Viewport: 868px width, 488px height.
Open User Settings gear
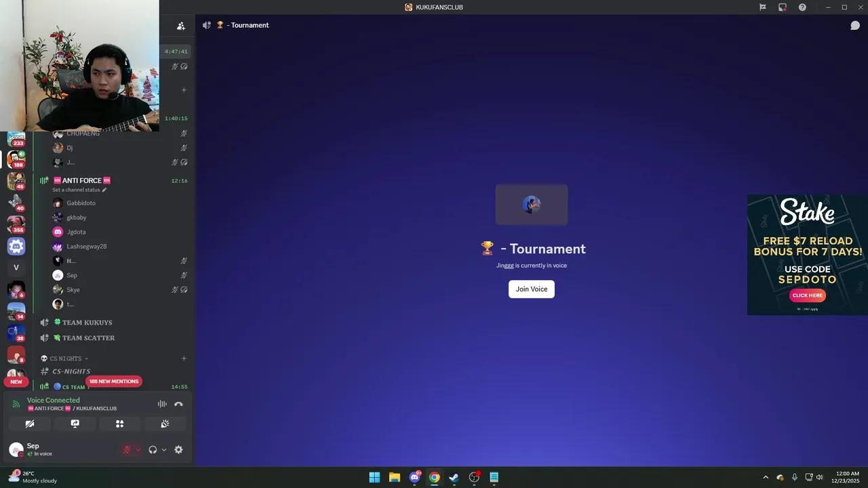pos(178,450)
